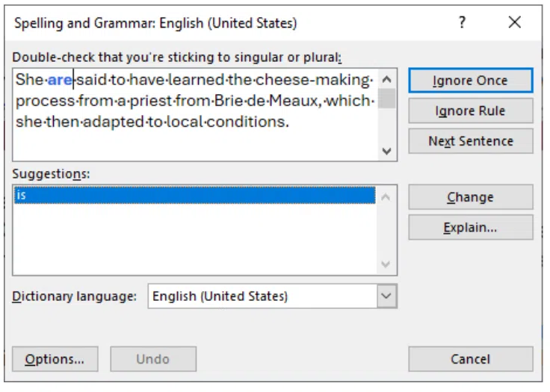Viewport: 550px width, 392px height.
Task: Apply the suggestion with Change
Action: 470,197
